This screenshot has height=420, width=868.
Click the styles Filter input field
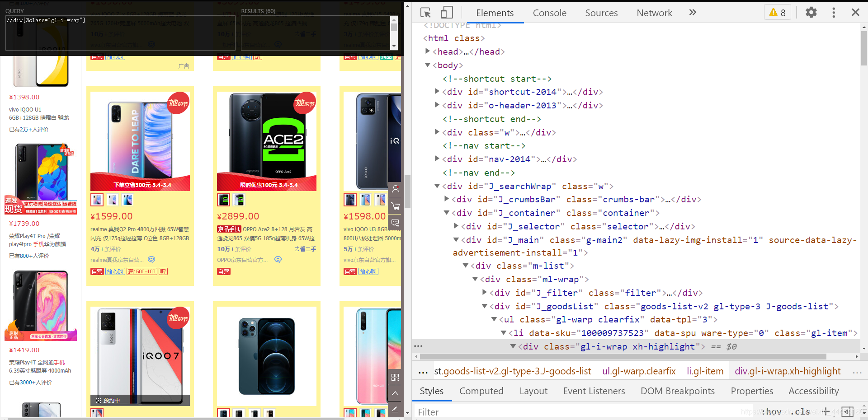pyautogui.click(x=583, y=412)
